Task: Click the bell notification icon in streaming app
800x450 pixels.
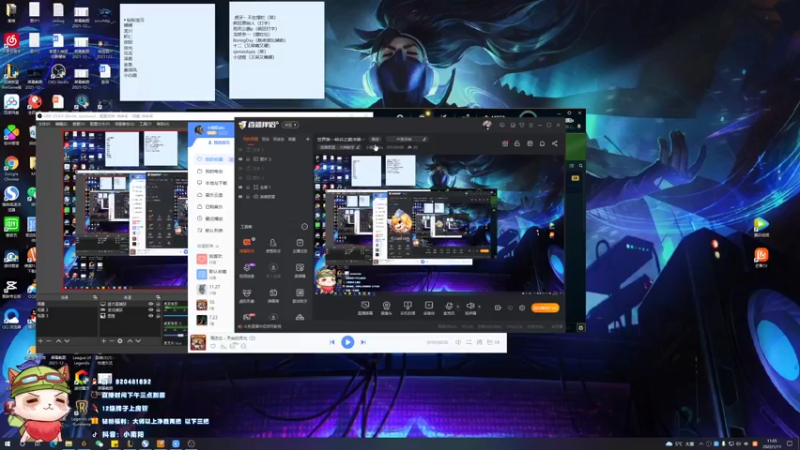Action: pyautogui.click(x=542, y=143)
